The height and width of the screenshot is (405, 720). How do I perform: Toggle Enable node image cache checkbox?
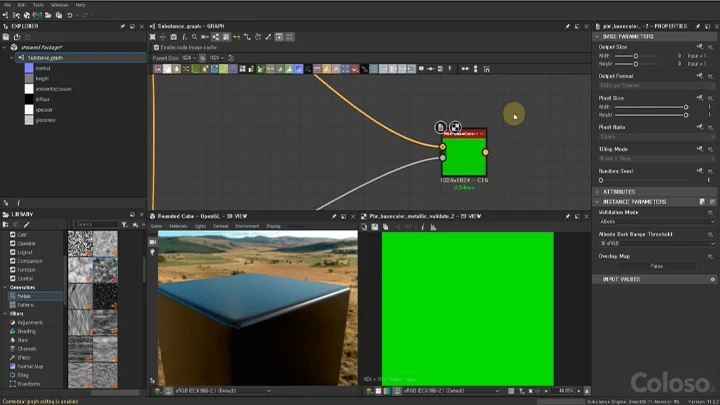pyautogui.click(x=156, y=47)
